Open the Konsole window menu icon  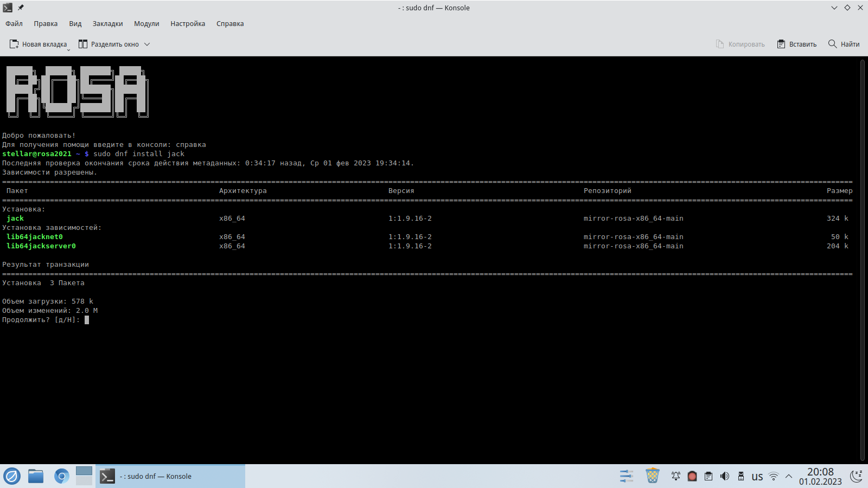[x=8, y=8]
